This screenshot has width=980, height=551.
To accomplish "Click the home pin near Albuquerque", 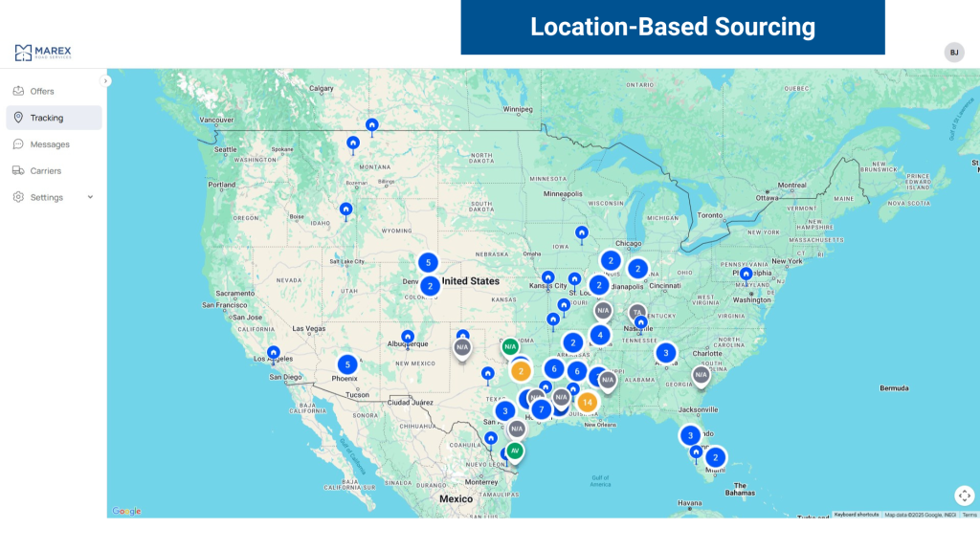I will tap(408, 337).
